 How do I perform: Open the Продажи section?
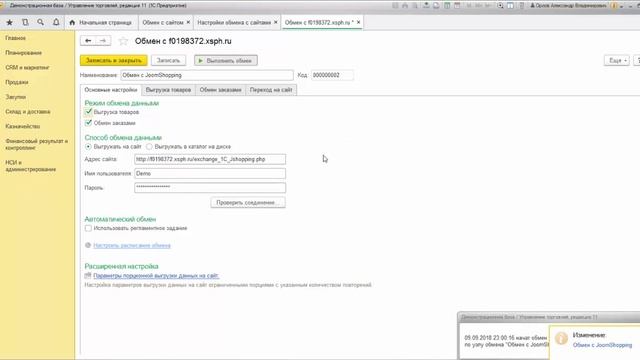click(17, 82)
